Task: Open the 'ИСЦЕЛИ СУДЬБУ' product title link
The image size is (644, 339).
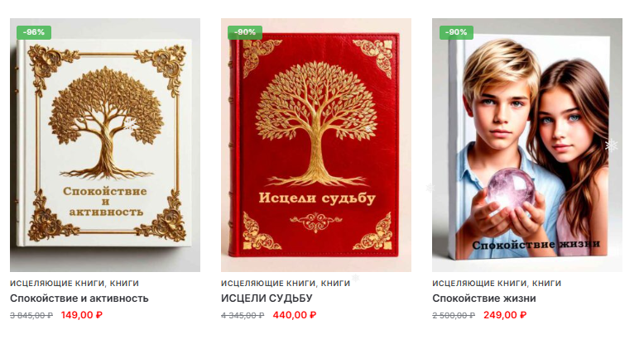Action: coord(267,298)
